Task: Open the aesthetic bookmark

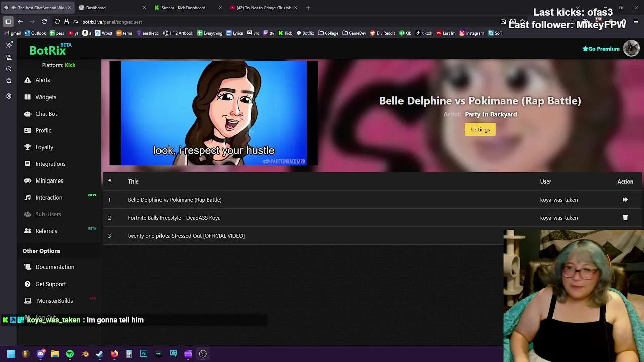Action: (147, 33)
